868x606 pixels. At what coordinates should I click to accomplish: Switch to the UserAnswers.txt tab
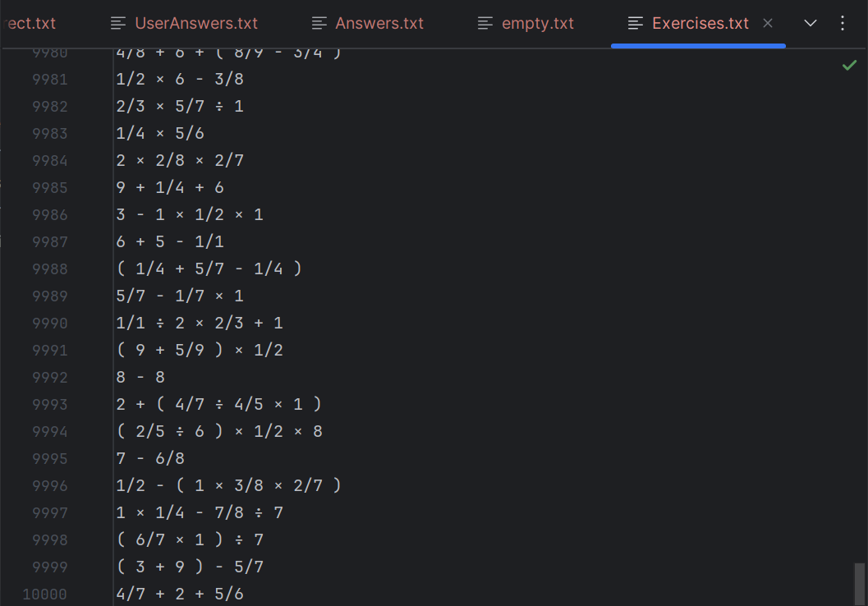pos(184,23)
